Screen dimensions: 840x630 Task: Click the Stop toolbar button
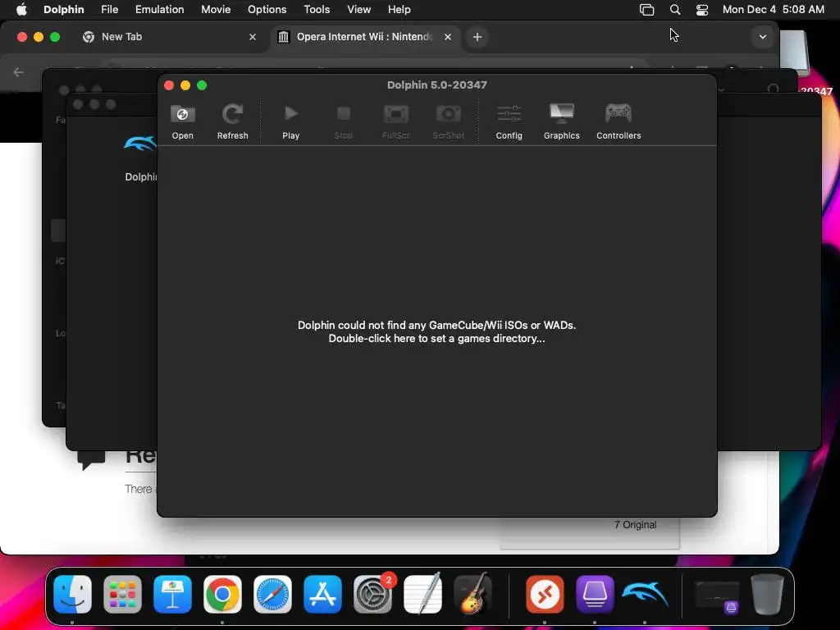tap(344, 121)
